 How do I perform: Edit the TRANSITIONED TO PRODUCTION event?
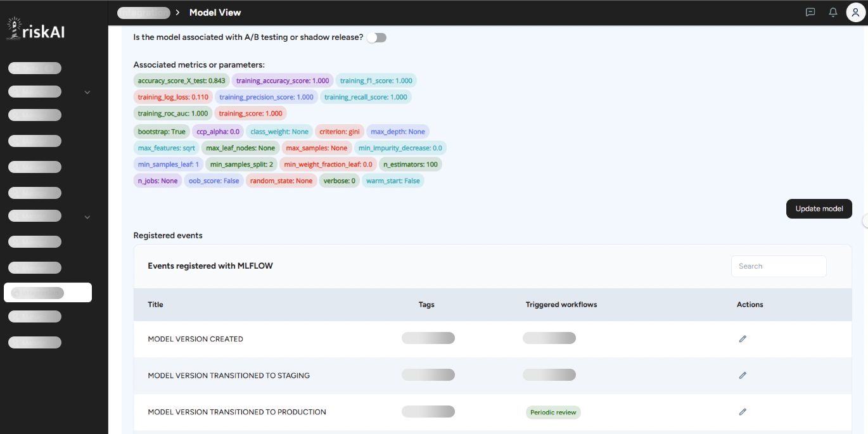click(x=743, y=412)
